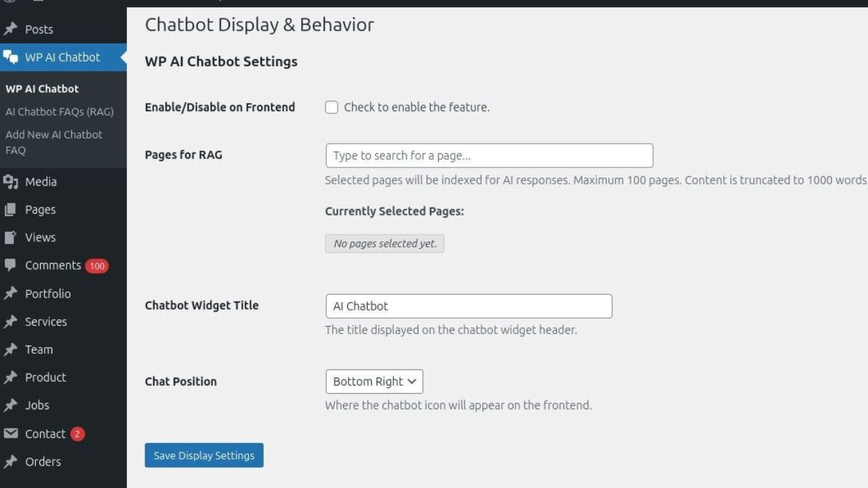868x488 pixels.
Task: Click the Orders pushpin icon
Action: click(x=10, y=462)
